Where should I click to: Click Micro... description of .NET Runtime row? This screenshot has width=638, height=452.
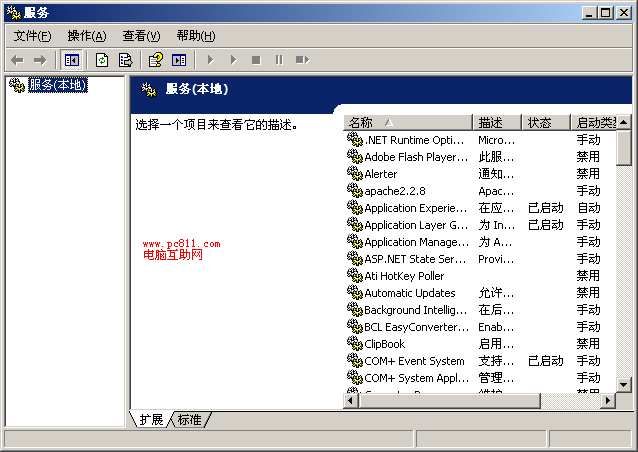[x=496, y=140]
